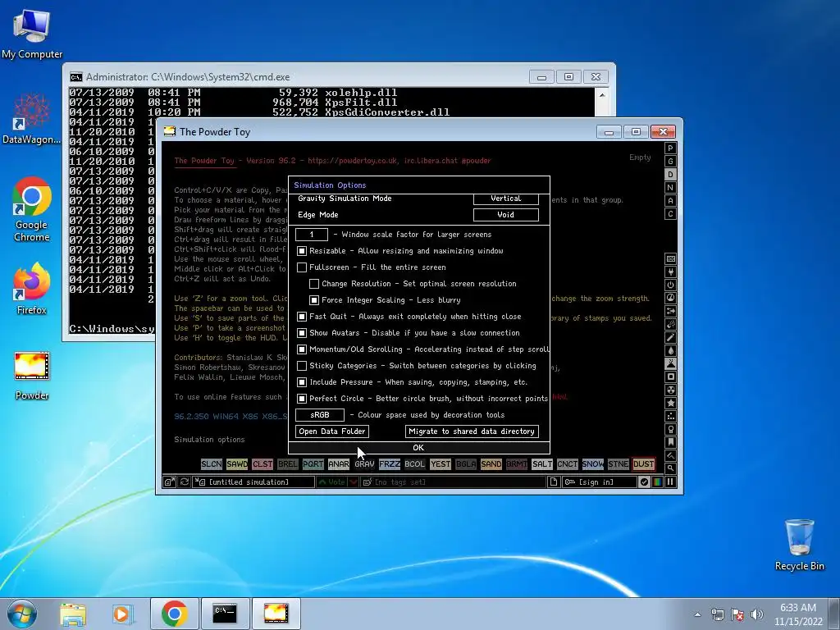Screen dimensions: 840x630
Task: Select the Force arrows category icon
Action: tap(670, 311)
